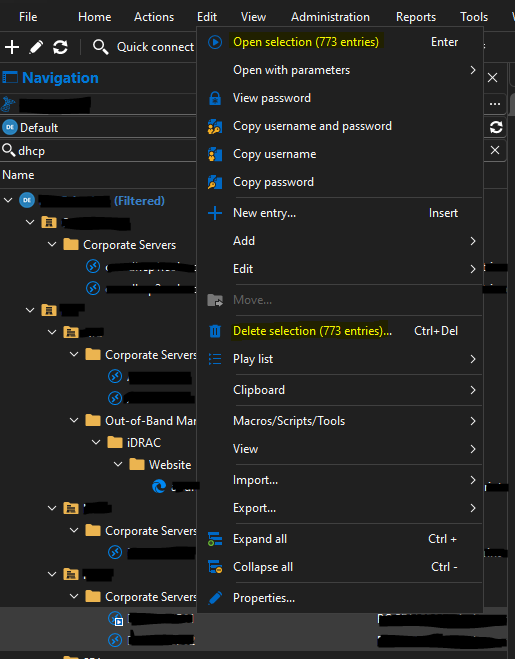515x659 pixels.
Task: Open the Actions tab
Action: click(154, 17)
